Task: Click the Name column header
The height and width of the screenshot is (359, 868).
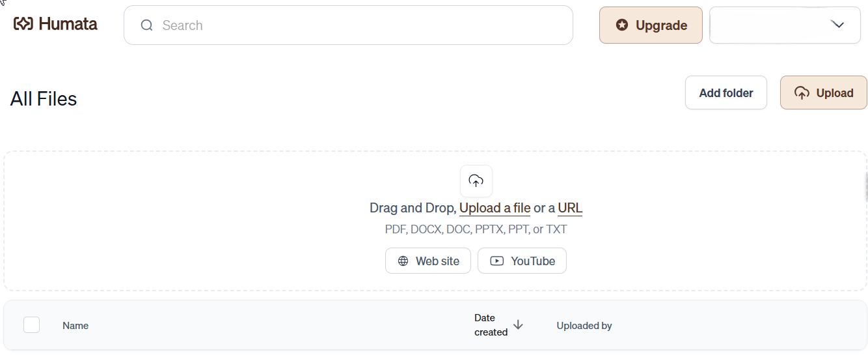Action: coord(75,326)
